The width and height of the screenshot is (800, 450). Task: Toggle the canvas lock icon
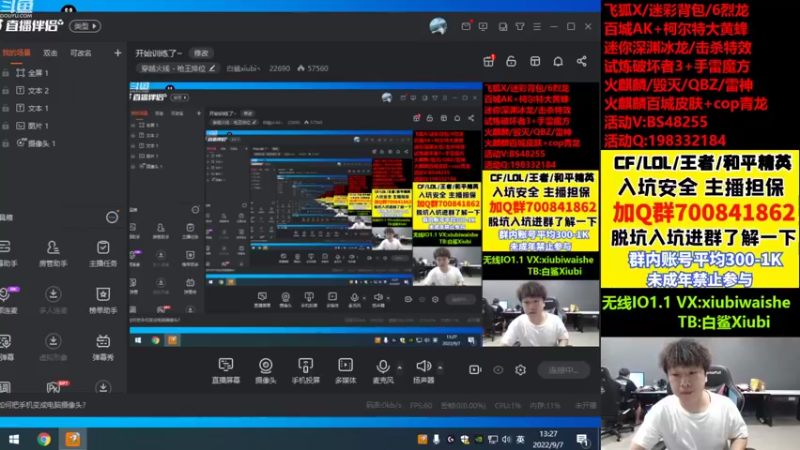click(511, 61)
